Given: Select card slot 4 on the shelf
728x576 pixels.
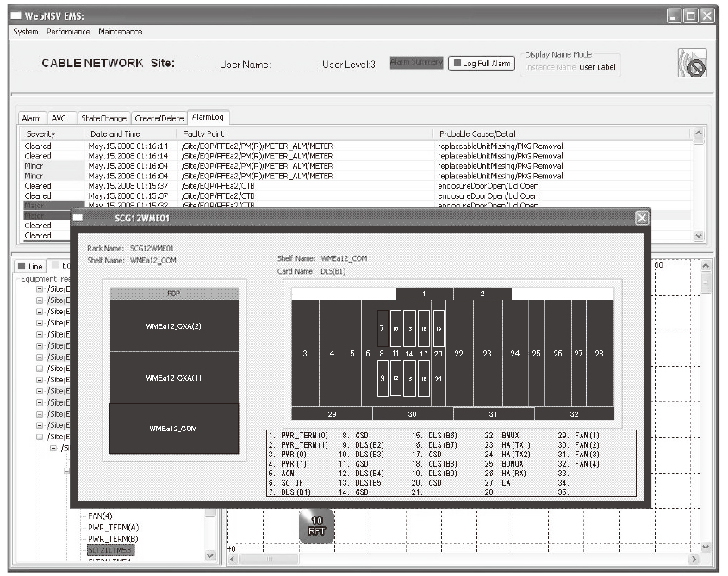Looking at the screenshot, I should (x=332, y=353).
